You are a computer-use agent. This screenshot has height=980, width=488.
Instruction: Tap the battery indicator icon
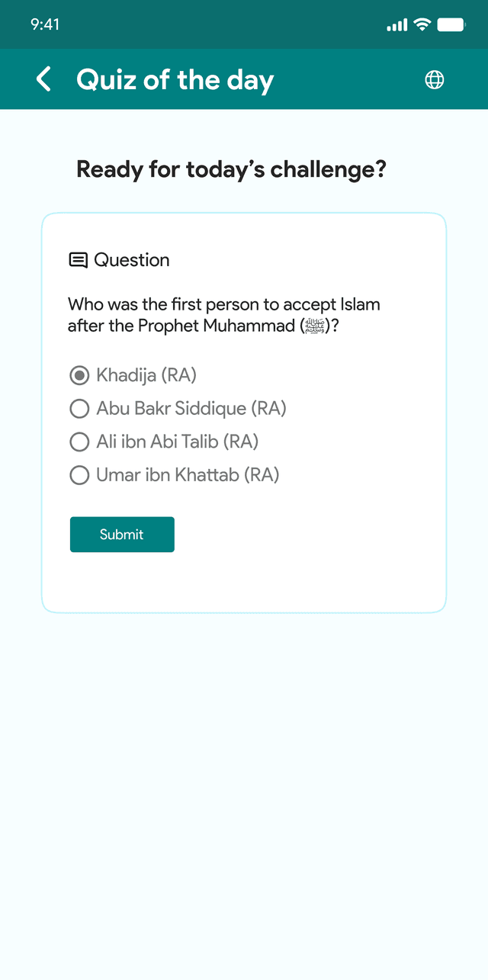[451, 24]
